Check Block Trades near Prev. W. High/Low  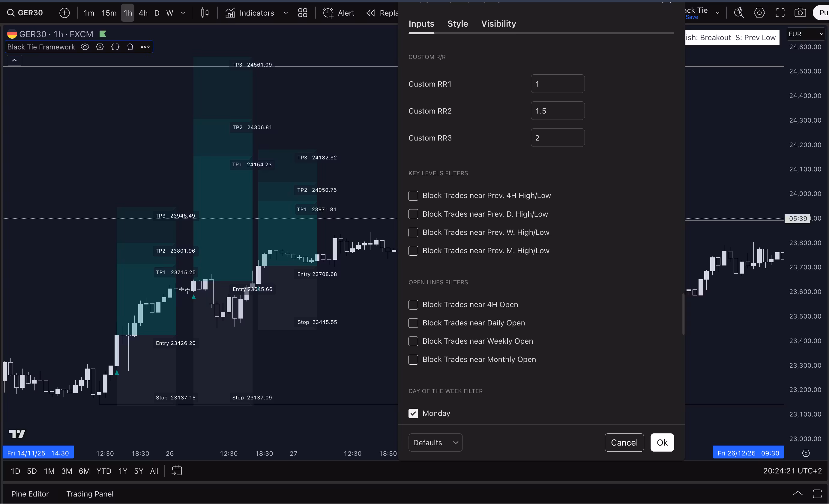coord(413,232)
